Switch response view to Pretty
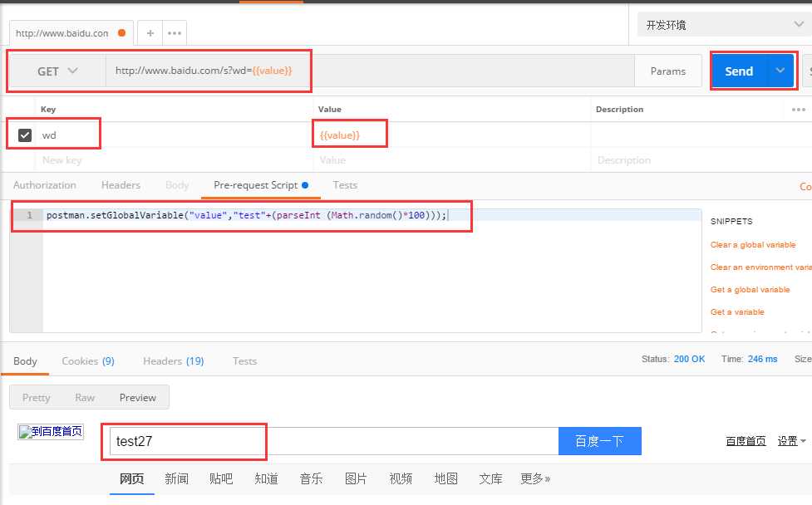The image size is (812, 505). coord(37,397)
